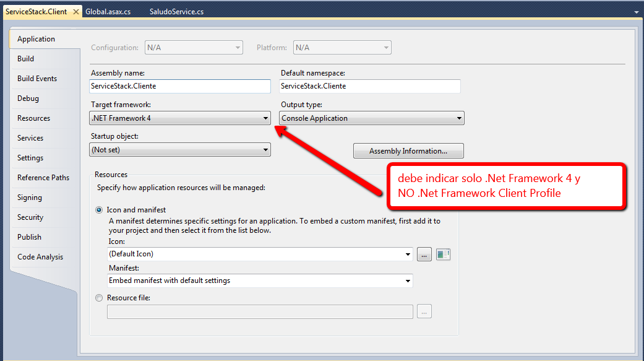Viewport: 644px width, 361px height.
Task: Open the Output type dropdown
Action: click(458, 118)
